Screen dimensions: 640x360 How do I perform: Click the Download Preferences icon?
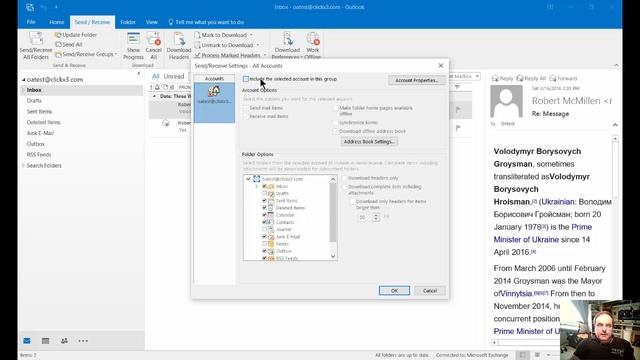[x=287, y=38]
